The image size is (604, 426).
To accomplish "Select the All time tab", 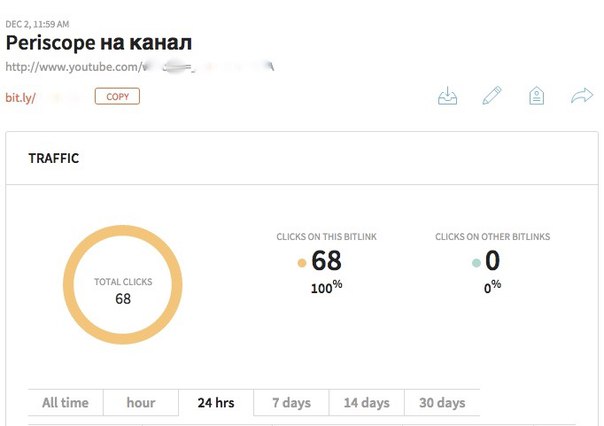I will click(x=65, y=403).
